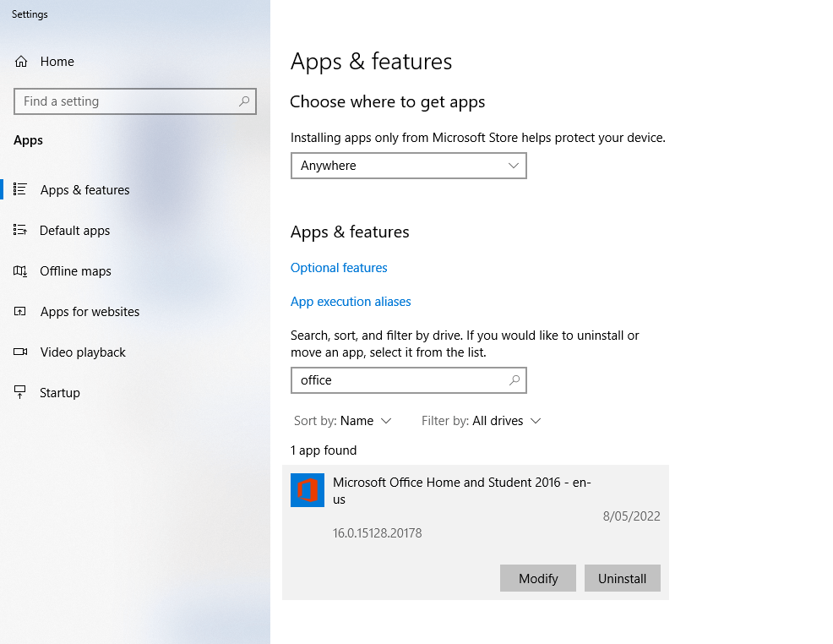Click magnifier icon in the office search box
The height and width of the screenshot is (644, 833).
tap(514, 380)
